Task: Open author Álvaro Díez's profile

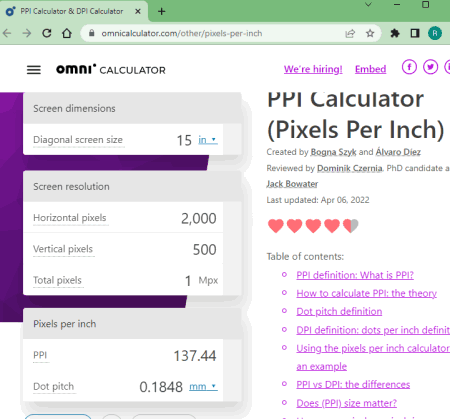Action: (398, 152)
